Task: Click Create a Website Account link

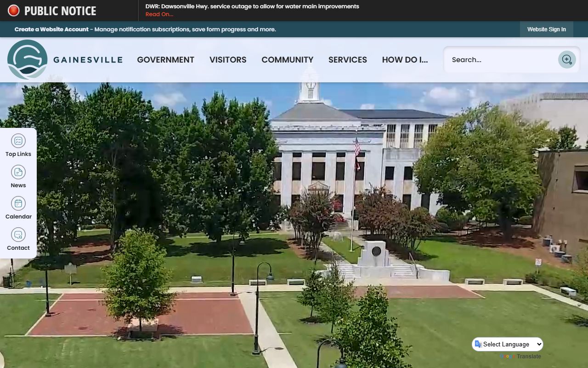Action: 51,29
